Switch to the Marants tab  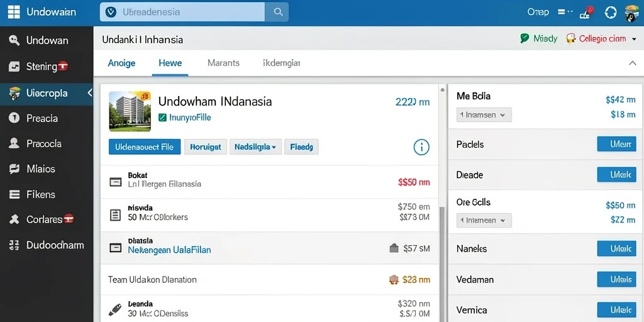click(223, 63)
